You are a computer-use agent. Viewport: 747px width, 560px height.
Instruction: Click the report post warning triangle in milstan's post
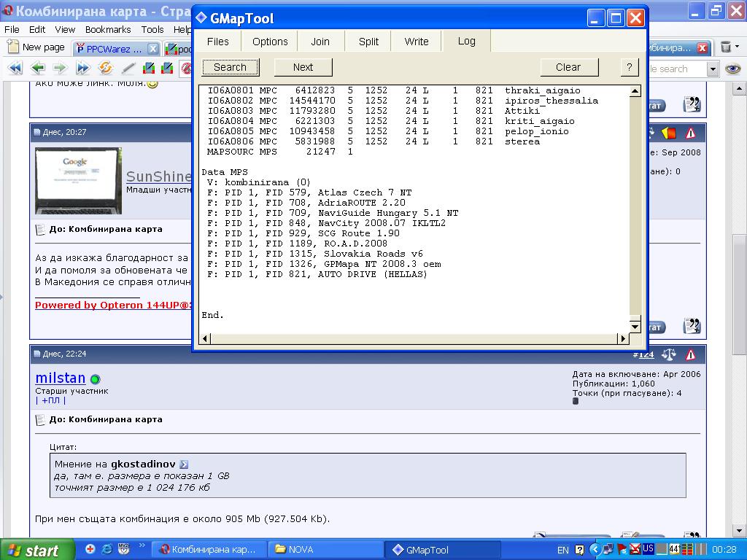pos(690,354)
